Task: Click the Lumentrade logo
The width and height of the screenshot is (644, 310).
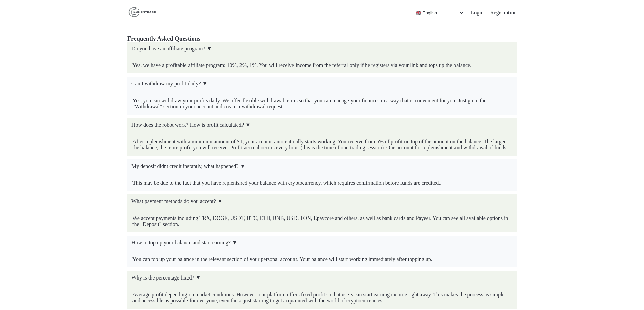Action: click(x=142, y=12)
